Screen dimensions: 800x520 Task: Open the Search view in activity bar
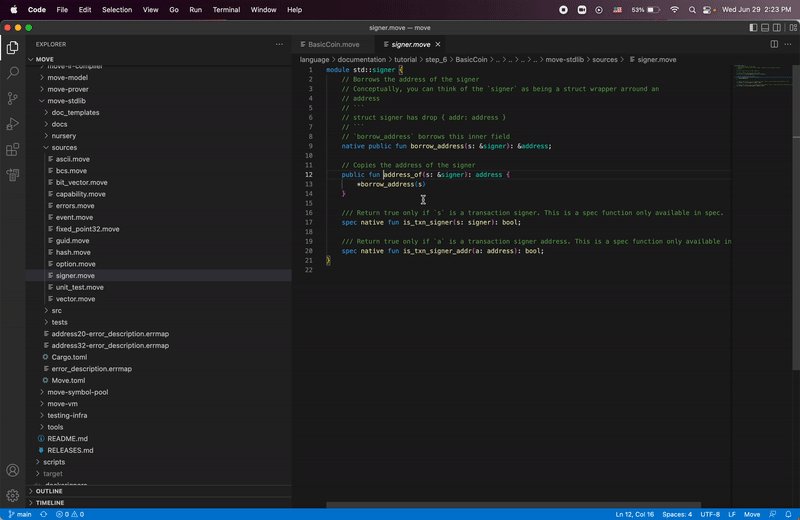[x=13, y=72]
